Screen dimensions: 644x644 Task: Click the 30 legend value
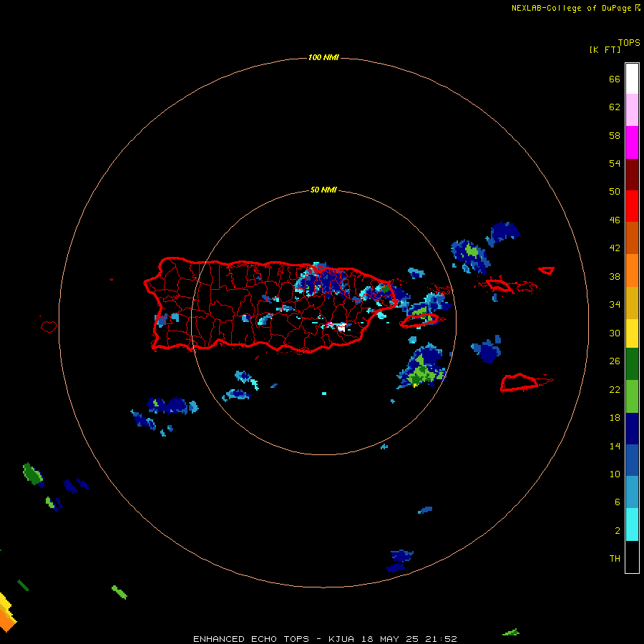615,333
